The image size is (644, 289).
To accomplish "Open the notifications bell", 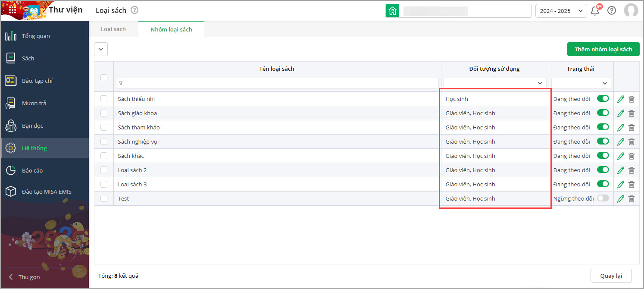I will [x=595, y=11].
